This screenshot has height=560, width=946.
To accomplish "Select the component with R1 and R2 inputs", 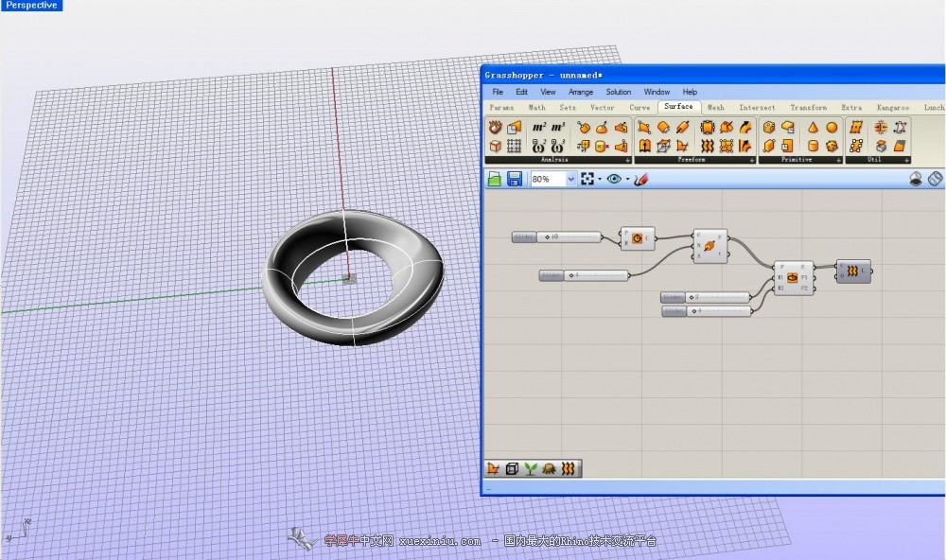I will click(794, 278).
